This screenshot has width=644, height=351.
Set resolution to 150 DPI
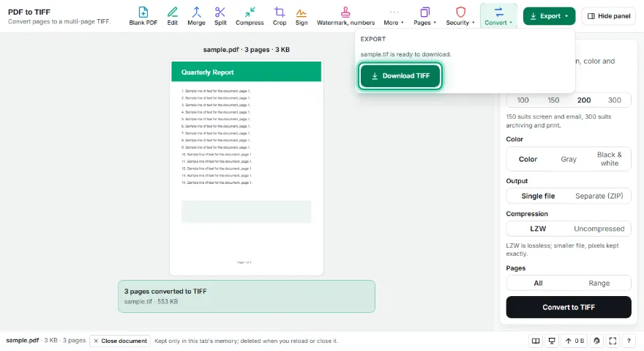(553, 100)
